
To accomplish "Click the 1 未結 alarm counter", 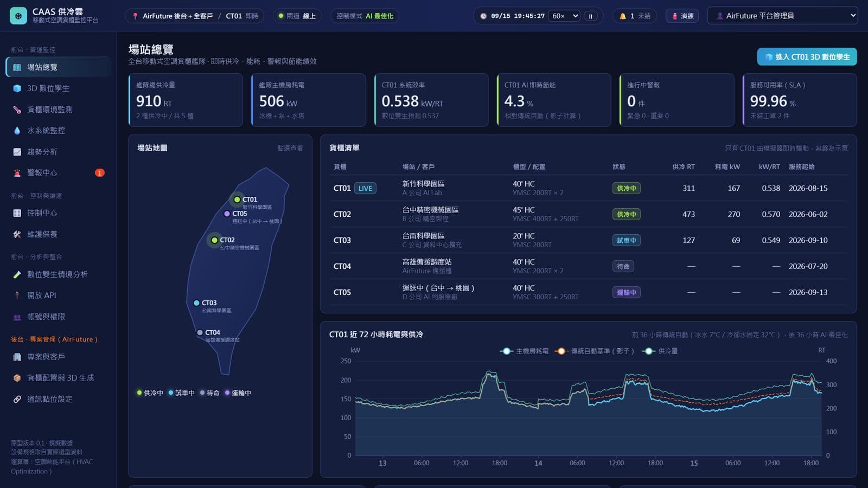I will (x=635, y=16).
